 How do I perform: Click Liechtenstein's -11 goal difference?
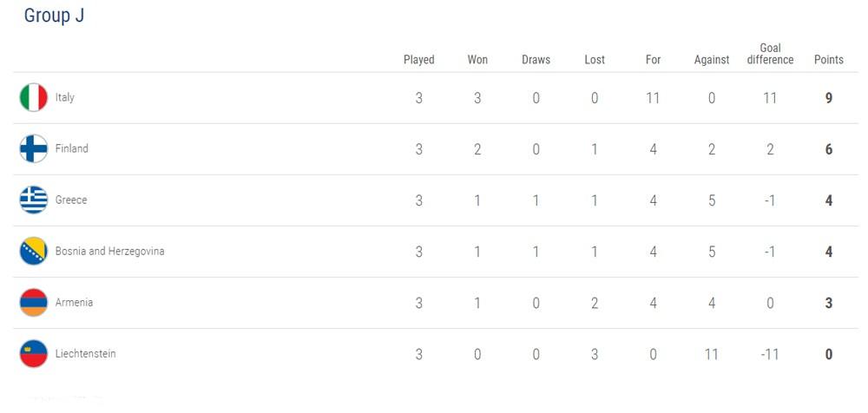(770, 354)
